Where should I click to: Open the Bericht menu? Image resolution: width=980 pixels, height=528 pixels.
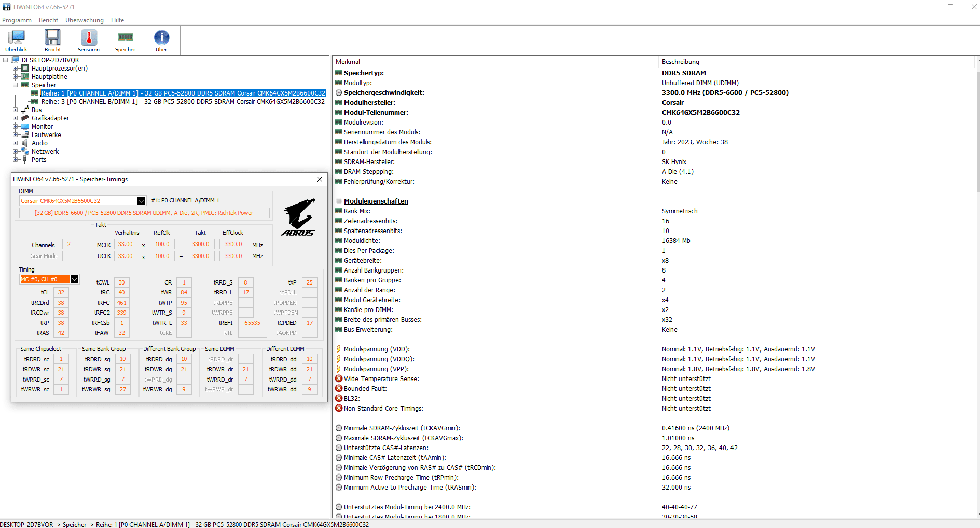[48, 20]
